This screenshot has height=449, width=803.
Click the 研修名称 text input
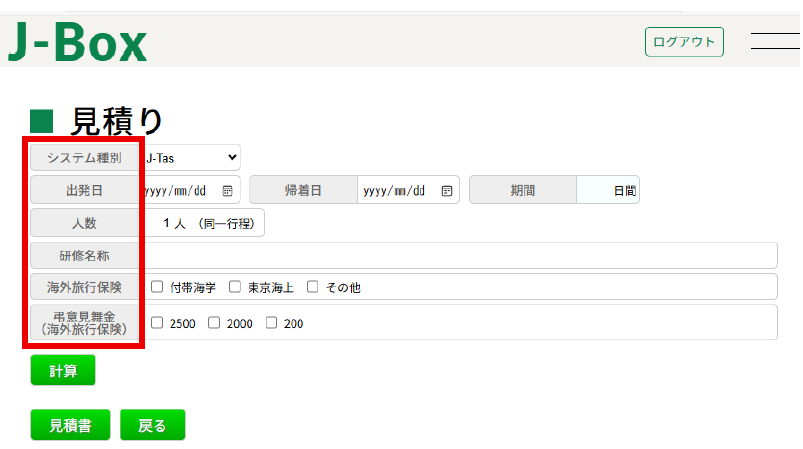pyautogui.click(x=460, y=255)
